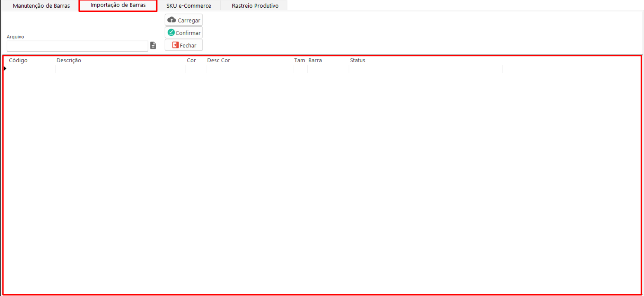Switch to the Importação de Barras tab

click(118, 5)
